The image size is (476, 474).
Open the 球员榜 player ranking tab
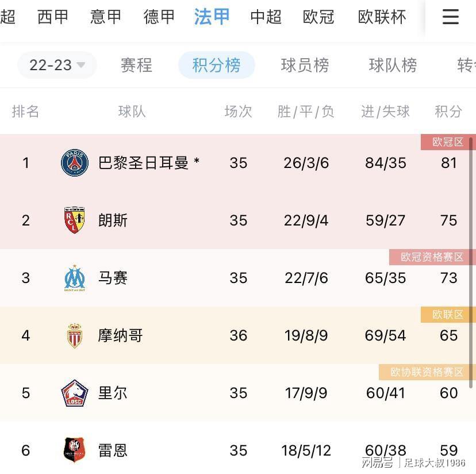pyautogui.click(x=305, y=65)
